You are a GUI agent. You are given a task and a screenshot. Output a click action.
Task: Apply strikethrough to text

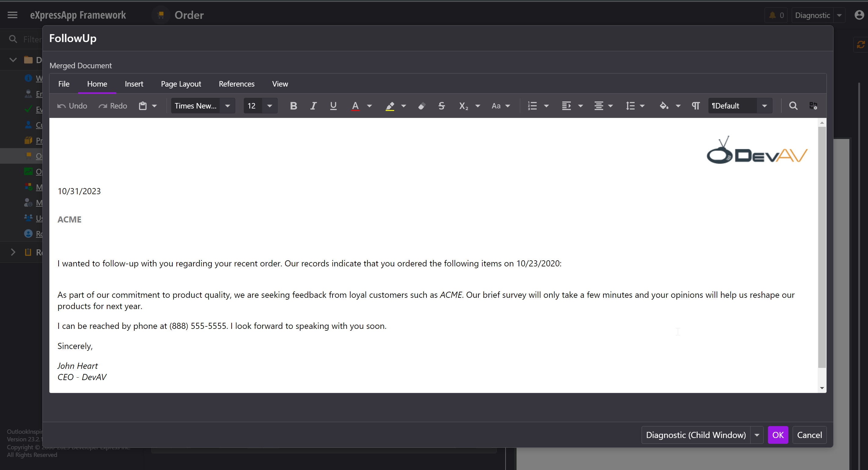point(441,106)
